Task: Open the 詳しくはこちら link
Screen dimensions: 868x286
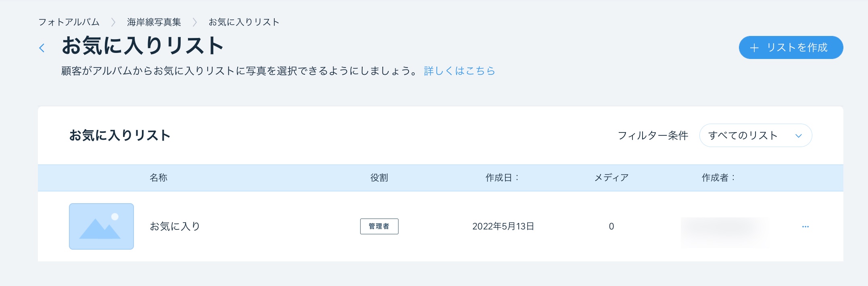Action: point(459,71)
